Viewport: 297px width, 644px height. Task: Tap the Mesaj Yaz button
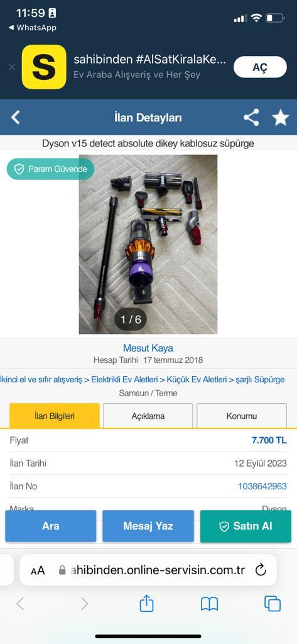(x=148, y=526)
